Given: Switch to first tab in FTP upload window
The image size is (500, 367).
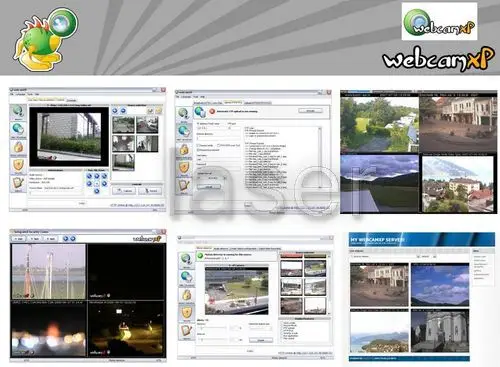Looking at the screenshot, I should tap(208, 102).
